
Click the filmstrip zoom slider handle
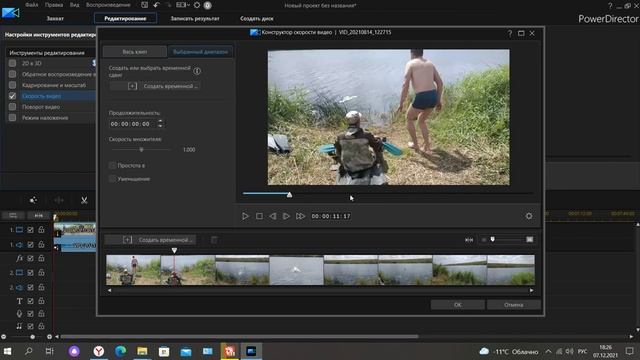pyautogui.click(x=493, y=239)
